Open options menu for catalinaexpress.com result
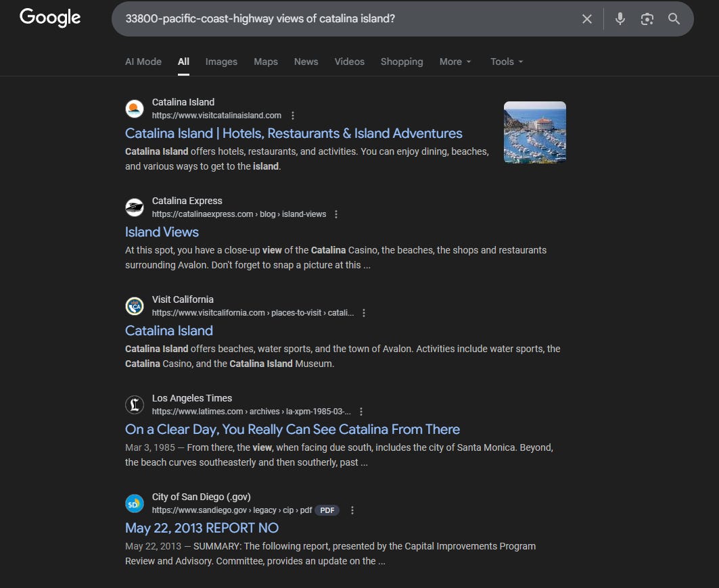The width and height of the screenshot is (719, 588). [336, 214]
